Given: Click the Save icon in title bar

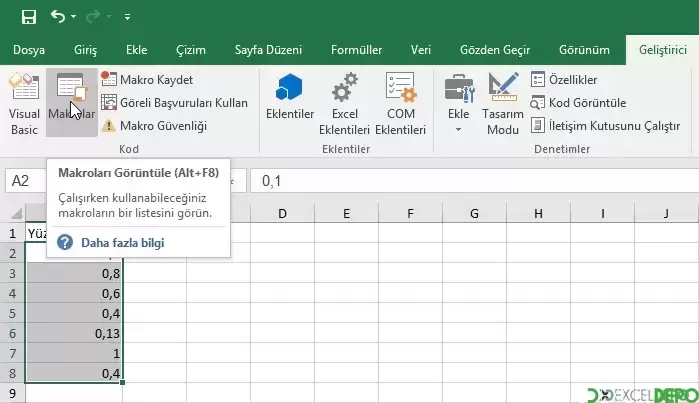Looking at the screenshot, I should 28,17.
